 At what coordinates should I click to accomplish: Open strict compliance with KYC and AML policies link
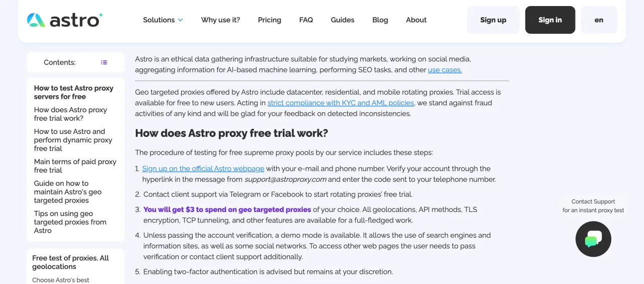click(341, 103)
